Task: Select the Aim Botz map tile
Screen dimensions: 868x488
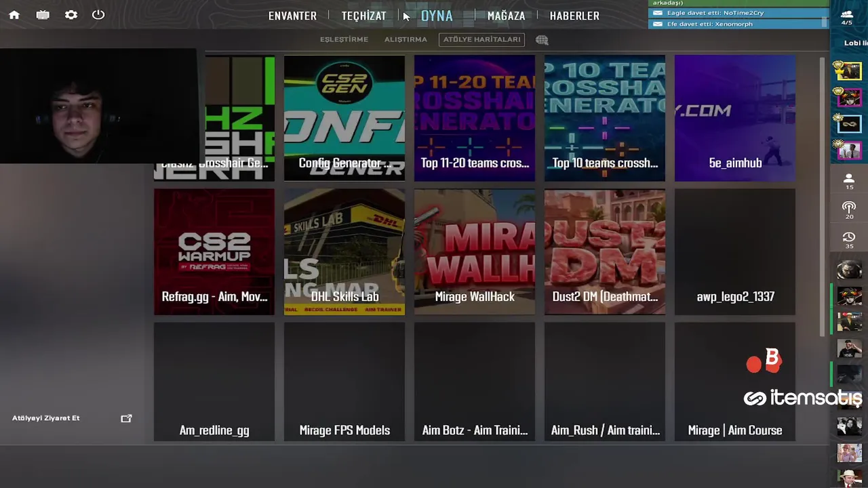Action: point(475,382)
